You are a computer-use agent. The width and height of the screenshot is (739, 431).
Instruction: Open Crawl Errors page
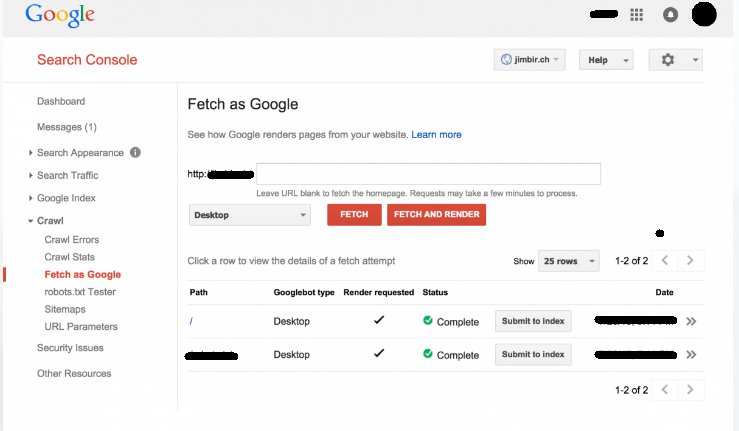[72, 240]
